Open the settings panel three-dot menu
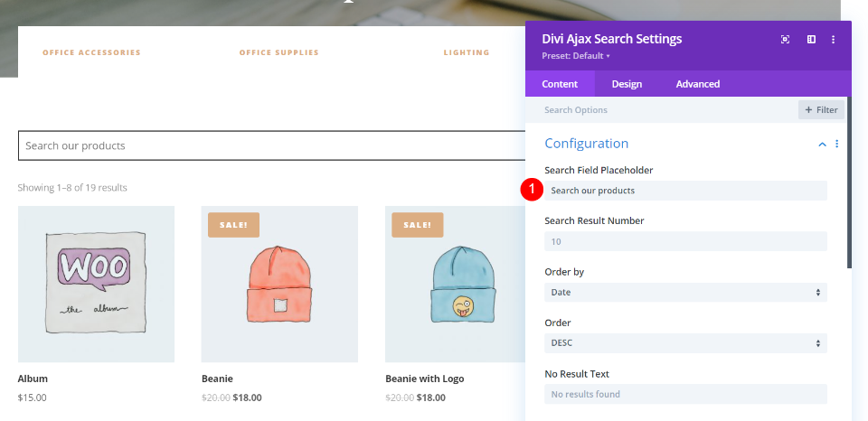Screen dimensions: 868x421 pyautogui.click(x=834, y=40)
